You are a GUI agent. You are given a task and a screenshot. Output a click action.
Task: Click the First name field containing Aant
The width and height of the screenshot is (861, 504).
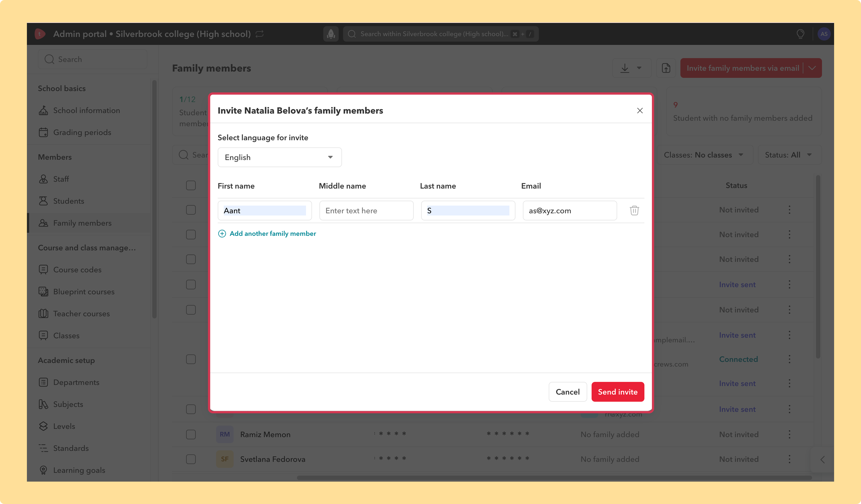265,211
